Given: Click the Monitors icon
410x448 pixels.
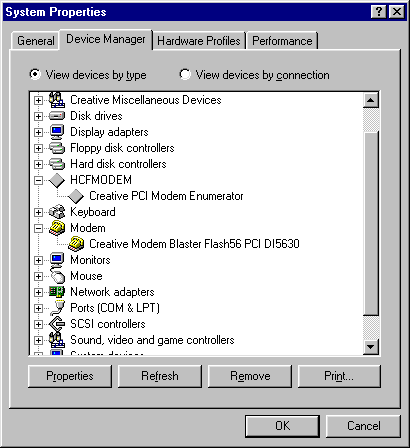Looking at the screenshot, I should 57,260.
